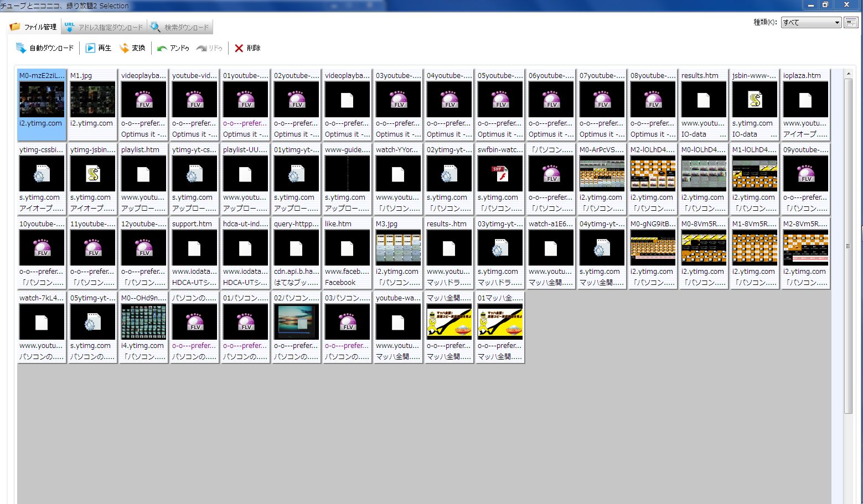
Task: Select the 04youtube-... FLV file icon
Action: tap(449, 100)
